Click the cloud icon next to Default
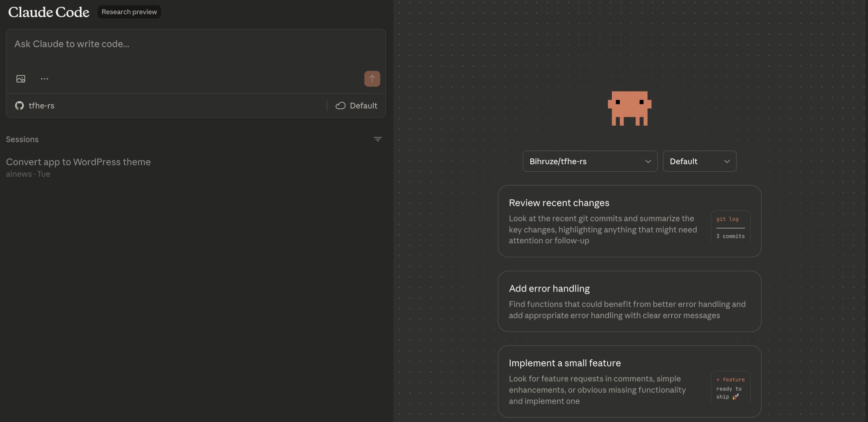This screenshot has width=868, height=422. coord(340,106)
